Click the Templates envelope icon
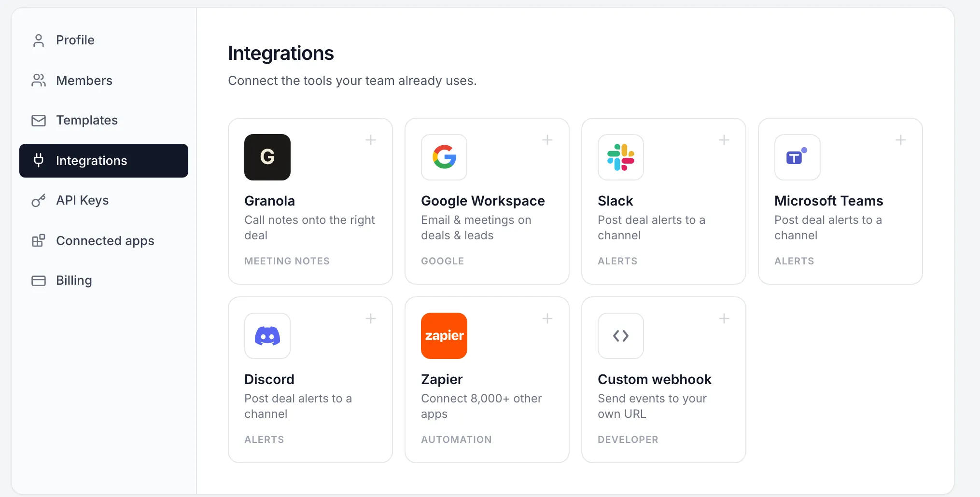 click(39, 121)
